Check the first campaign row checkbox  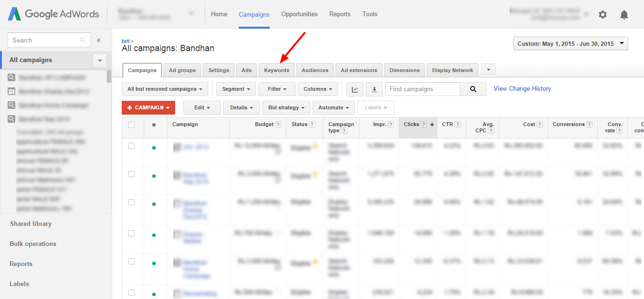point(132,146)
